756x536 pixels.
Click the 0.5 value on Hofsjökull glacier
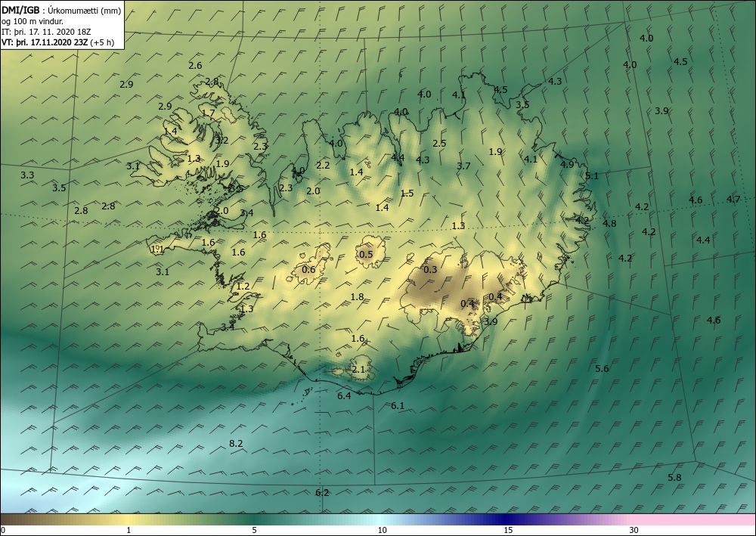tap(366, 255)
